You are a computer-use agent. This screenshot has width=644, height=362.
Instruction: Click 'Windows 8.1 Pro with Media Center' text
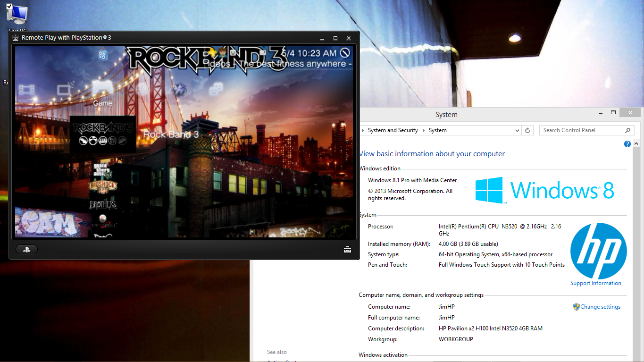coord(412,180)
